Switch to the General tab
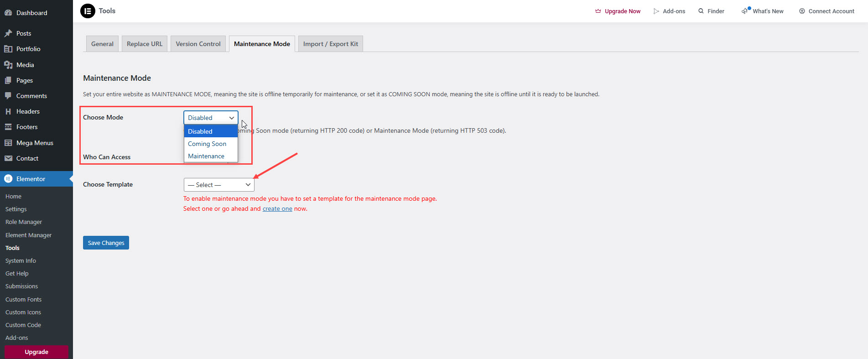The height and width of the screenshot is (359, 868). tap(102, 44)
